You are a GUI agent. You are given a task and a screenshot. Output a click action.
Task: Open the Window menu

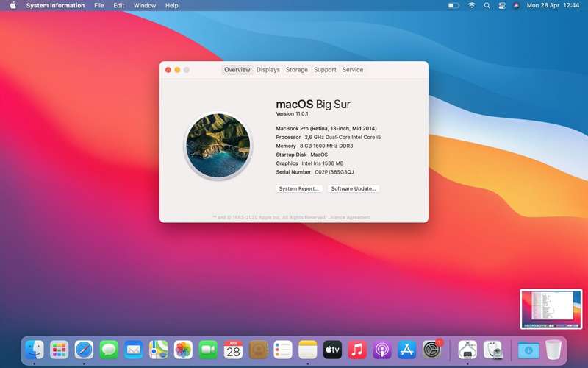(x=145, y=6)
